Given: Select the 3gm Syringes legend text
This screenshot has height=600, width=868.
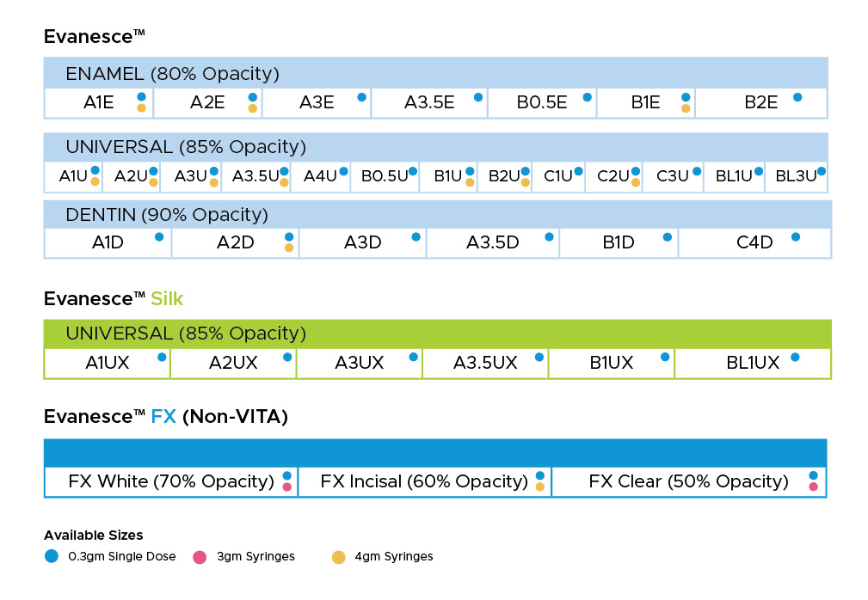Looking at the screenshot, I should point(255,556).
